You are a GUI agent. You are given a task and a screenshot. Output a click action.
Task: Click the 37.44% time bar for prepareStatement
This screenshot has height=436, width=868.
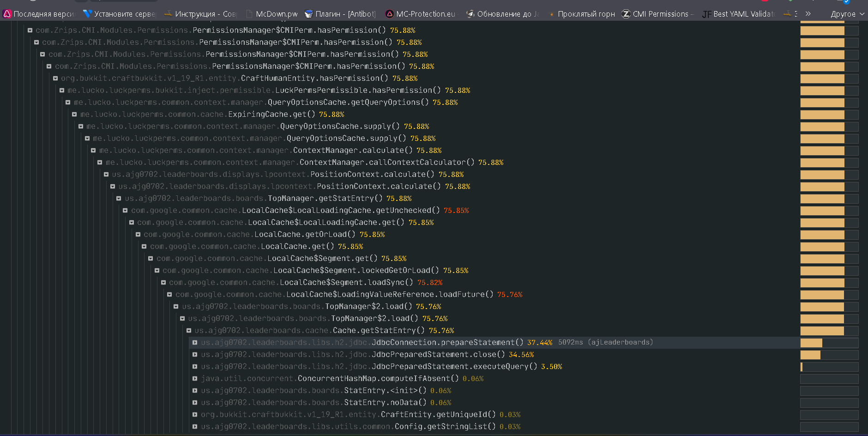[x=810, y=343]
